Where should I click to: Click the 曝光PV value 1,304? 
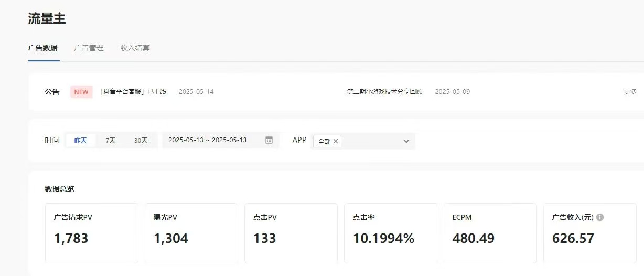[171, 239]
